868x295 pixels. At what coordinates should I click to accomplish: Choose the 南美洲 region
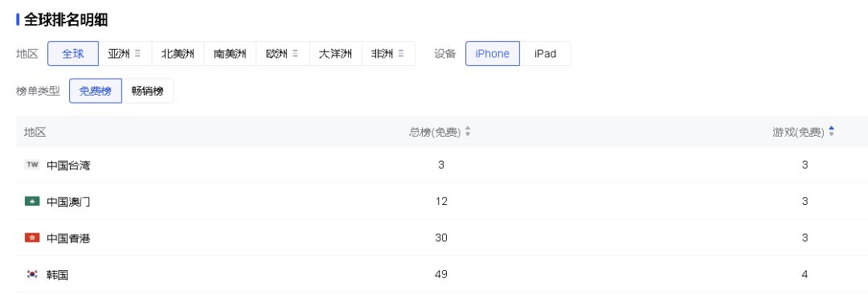pos(230,54)
